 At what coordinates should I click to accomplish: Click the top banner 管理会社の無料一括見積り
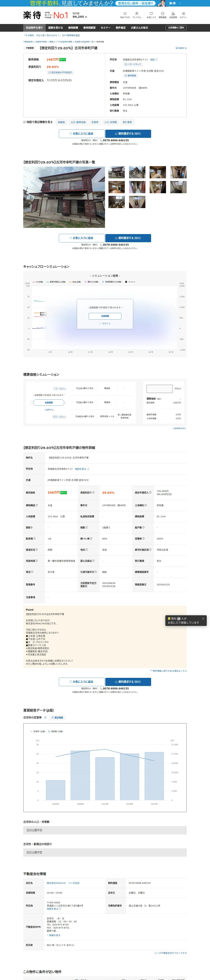pos(105,3)
